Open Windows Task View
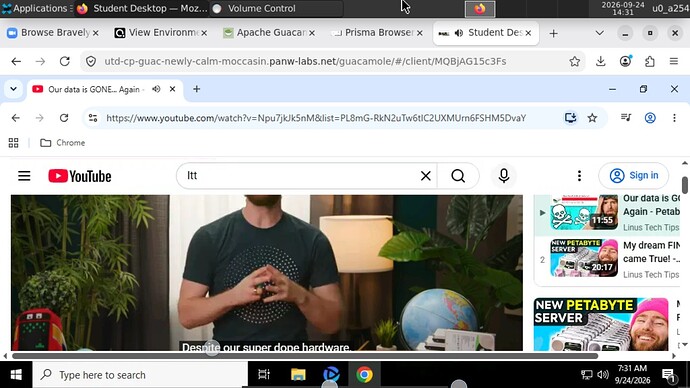 [x=264, y=375]
